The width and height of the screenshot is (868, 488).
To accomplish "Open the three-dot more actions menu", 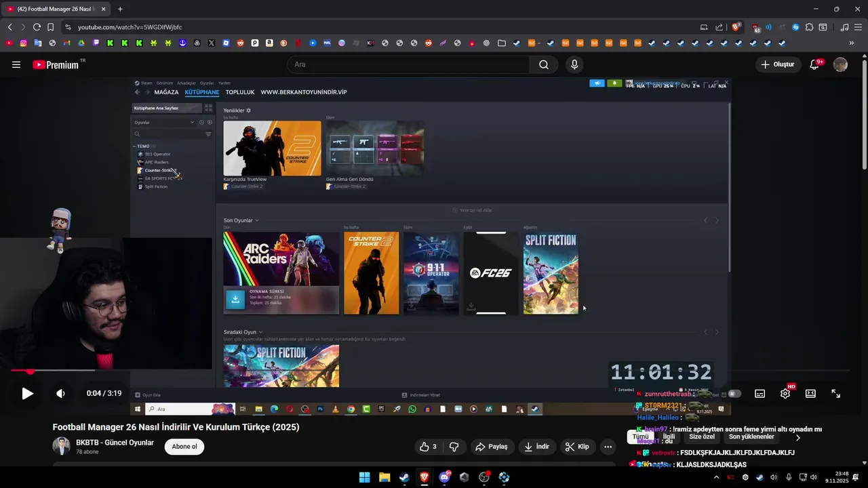I will click(608, 447).
